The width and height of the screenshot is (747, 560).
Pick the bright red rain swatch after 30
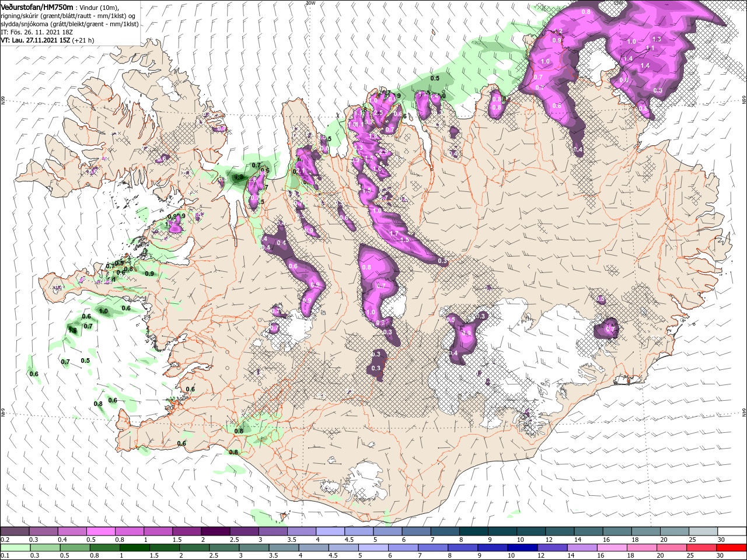pyautogui.click(x=731, y=547)
